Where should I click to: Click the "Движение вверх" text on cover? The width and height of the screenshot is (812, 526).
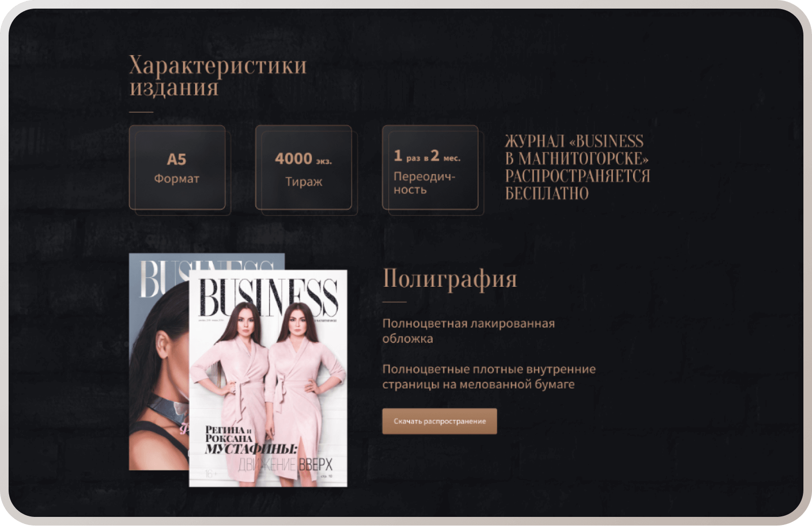(x=285, y=464)
